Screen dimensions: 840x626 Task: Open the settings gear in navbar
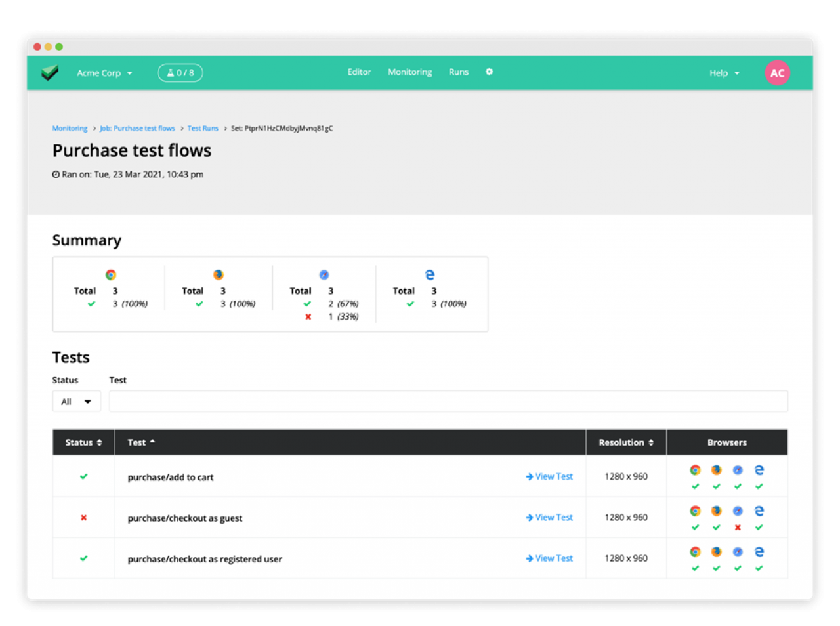489,72
